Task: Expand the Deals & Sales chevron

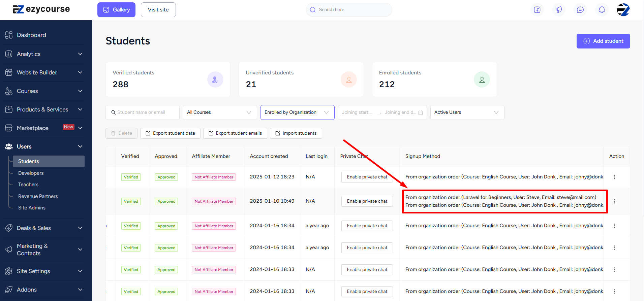Action: coord(80,228)
